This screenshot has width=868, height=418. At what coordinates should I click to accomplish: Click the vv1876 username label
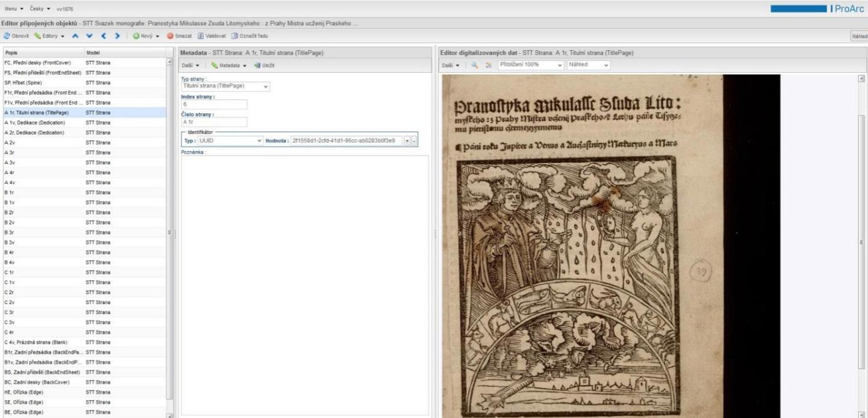[64, 9]
